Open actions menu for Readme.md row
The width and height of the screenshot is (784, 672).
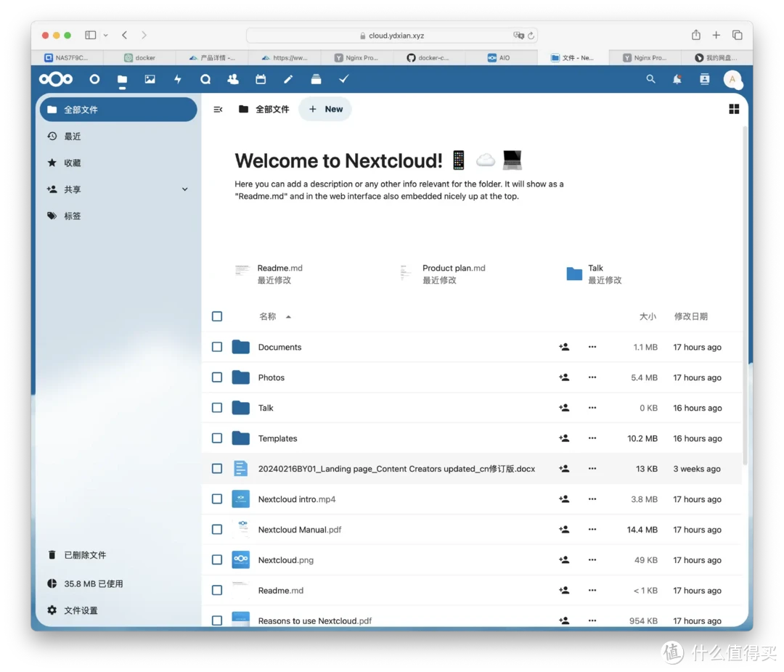pyautogui.click(x=592, y=591)
